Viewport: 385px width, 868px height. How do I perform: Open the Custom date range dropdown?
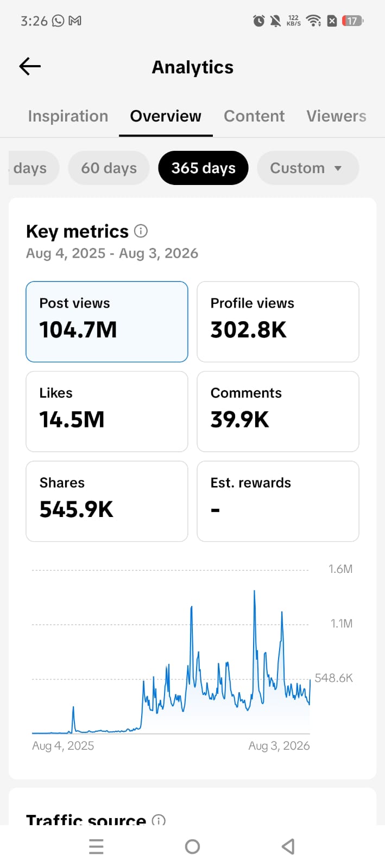click(x=308, y=168)
